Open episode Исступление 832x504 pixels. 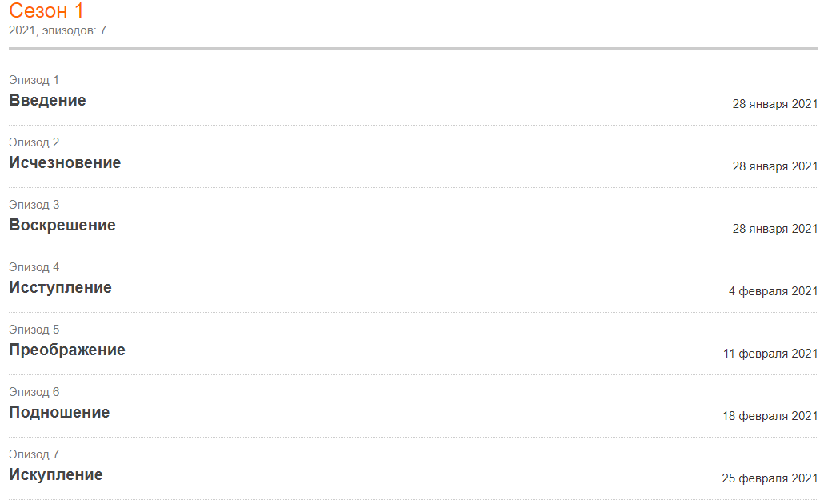pos(60,287)
